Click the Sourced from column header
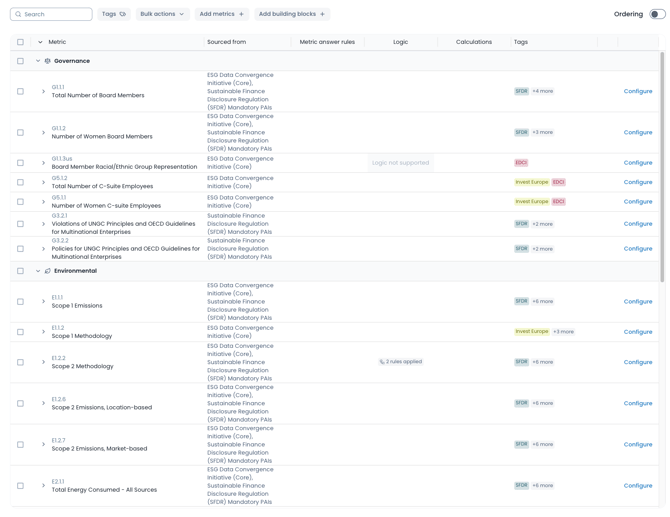This screenshot has width=670, height=517. tap(226, 42)
